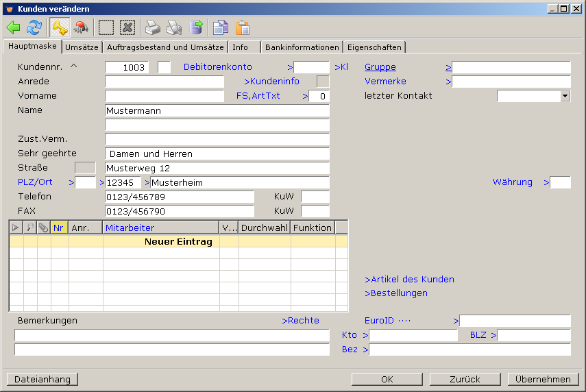Image resolution: width=586 pixels, height=392 pixels.
Task: Toggle the yellow key toolbar icon
Action: click(x=60, y=27)
